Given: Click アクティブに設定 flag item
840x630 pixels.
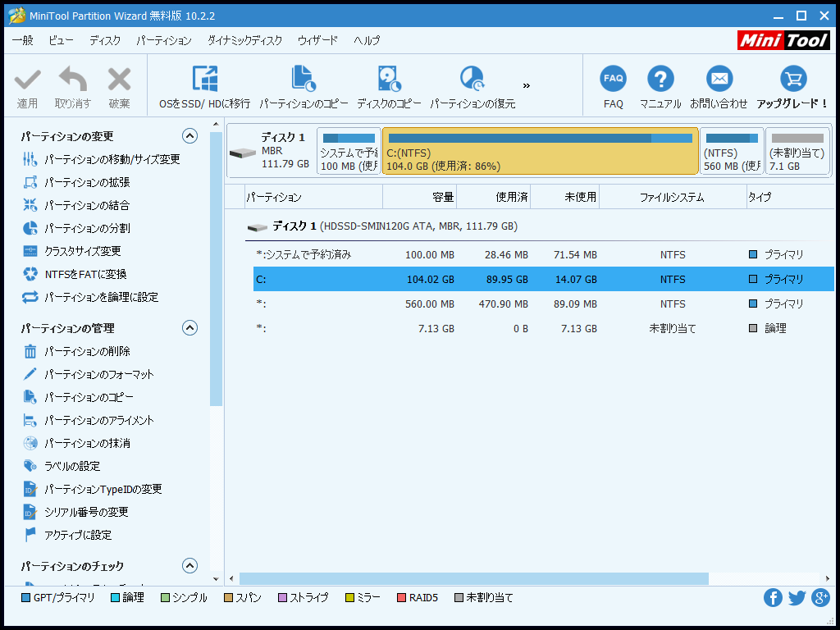Looking at the screenshot, I should click(67, 535).
